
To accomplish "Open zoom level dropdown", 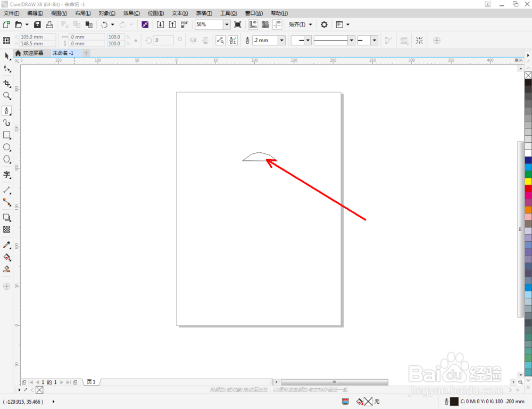I will (227, 24).
